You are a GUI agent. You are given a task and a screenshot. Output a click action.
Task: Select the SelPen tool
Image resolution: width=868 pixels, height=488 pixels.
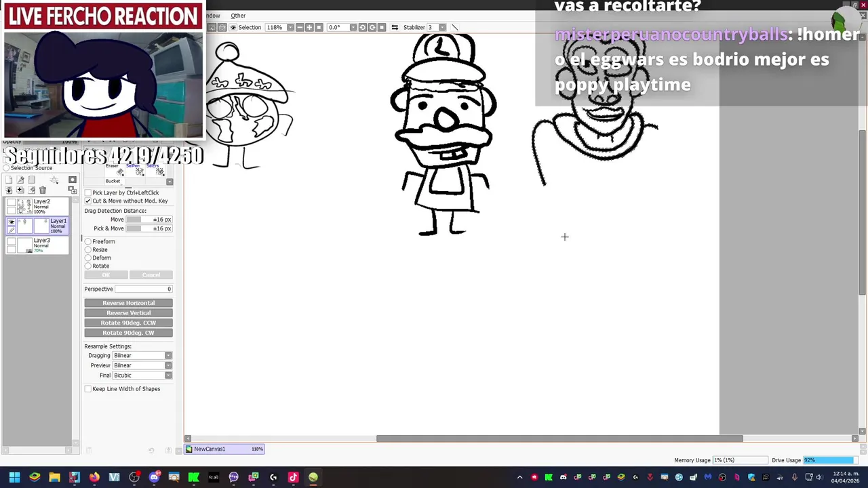click(135, 170)
